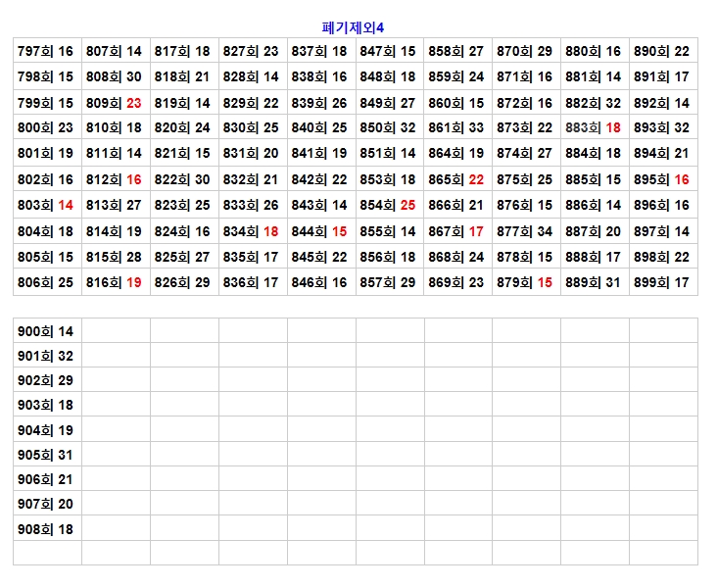Click the cell 822회 30
The width and height of the screenshot is (718, 588).
183,179
